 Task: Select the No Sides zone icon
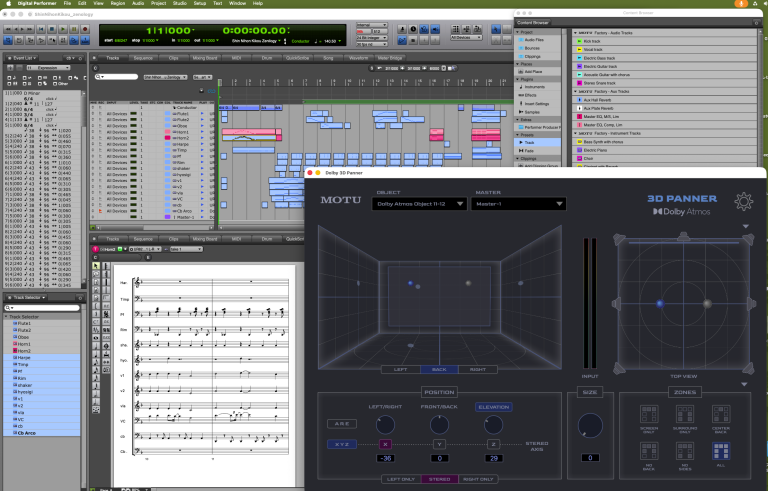[x=685, y=451]
